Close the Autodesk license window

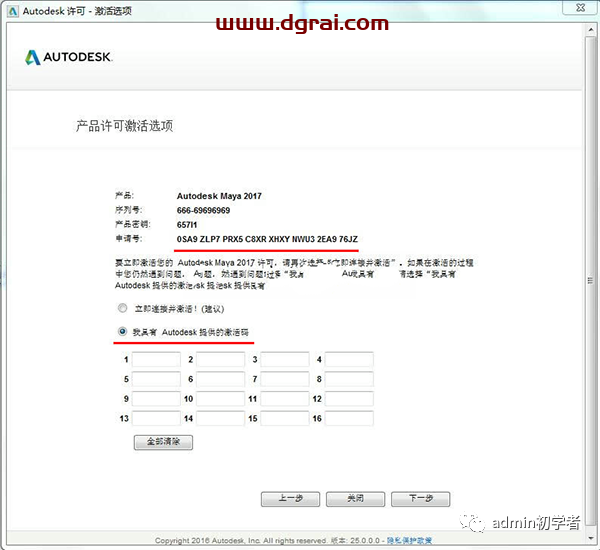[580, 8]
